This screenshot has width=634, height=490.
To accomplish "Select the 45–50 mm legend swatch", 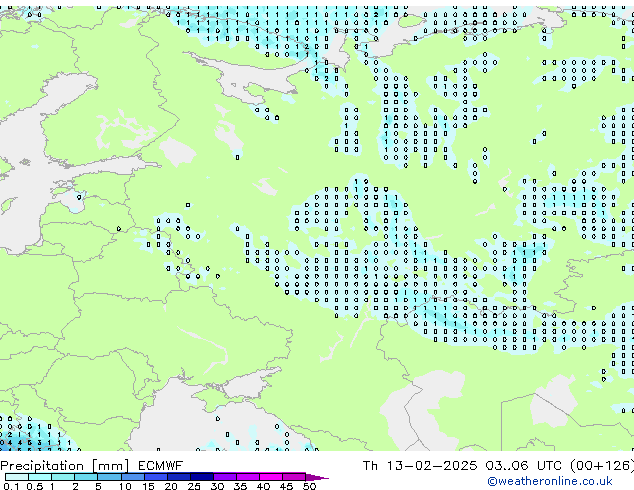I will (294, 477).
